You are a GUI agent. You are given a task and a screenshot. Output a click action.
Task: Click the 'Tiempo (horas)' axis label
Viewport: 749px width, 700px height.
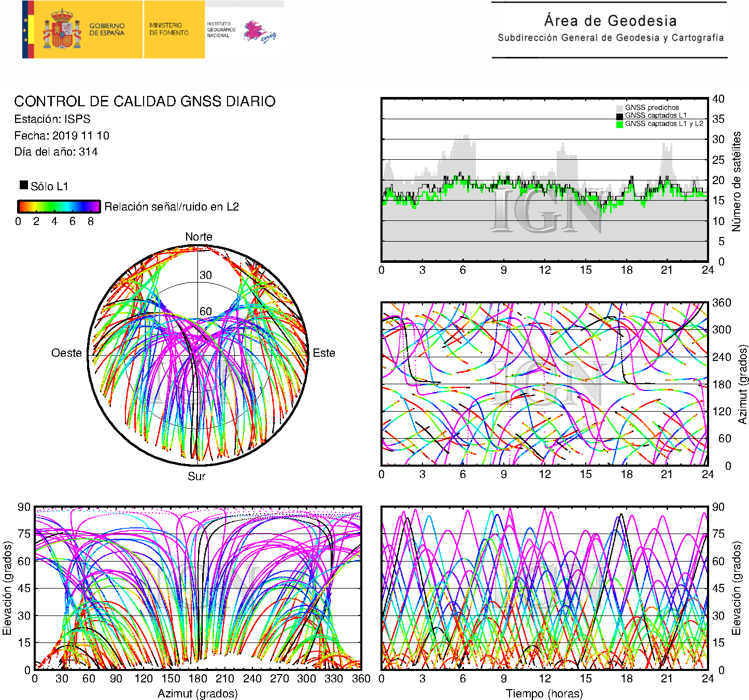pos(544,694)
